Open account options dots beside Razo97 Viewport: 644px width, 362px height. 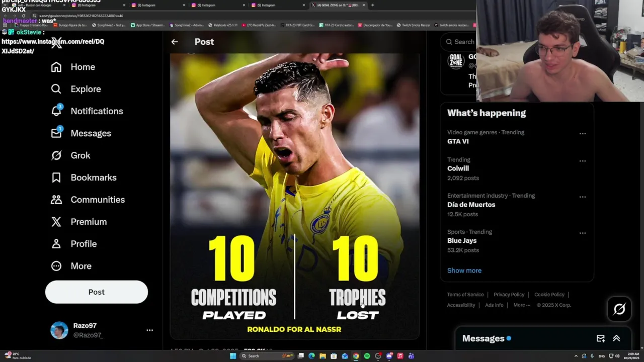click(149, 330)
